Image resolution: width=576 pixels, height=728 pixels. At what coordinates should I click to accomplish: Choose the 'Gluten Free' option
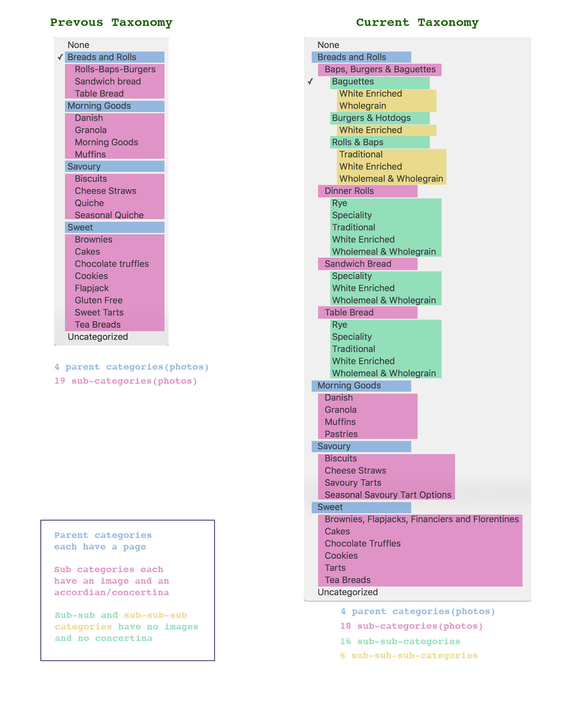pos(99,300)
